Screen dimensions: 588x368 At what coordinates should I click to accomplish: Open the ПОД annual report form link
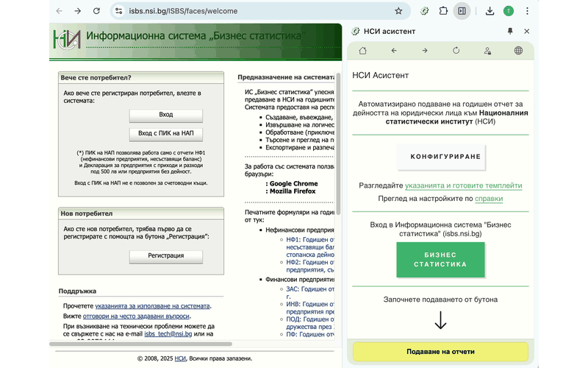click(x=309, y=323)
